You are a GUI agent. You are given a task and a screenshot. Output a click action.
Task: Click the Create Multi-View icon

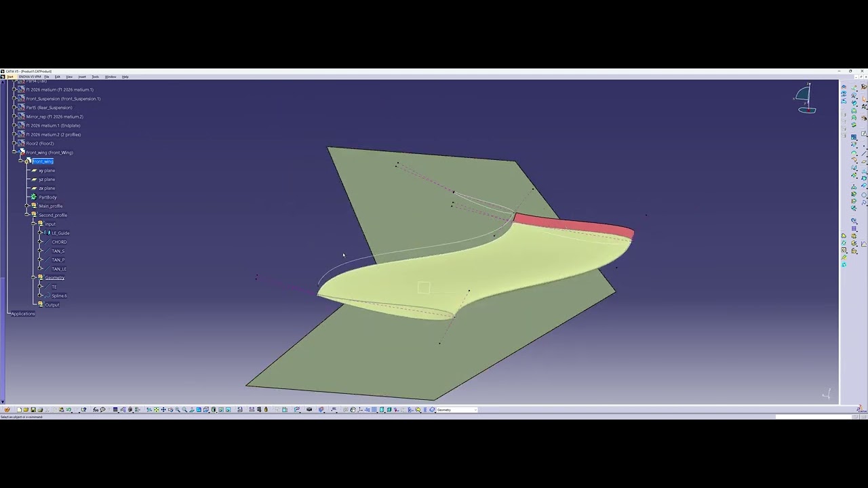199,409
